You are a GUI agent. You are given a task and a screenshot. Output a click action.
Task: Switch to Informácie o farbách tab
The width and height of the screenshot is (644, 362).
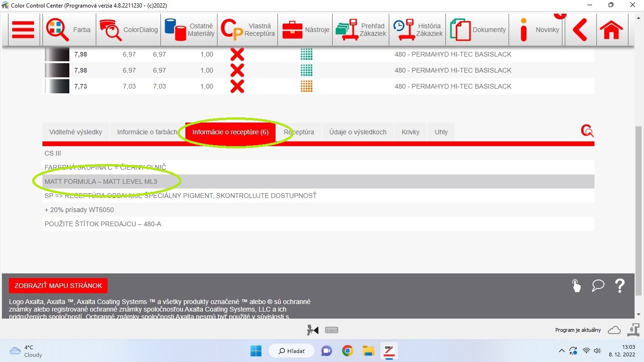tap(147, 132)
